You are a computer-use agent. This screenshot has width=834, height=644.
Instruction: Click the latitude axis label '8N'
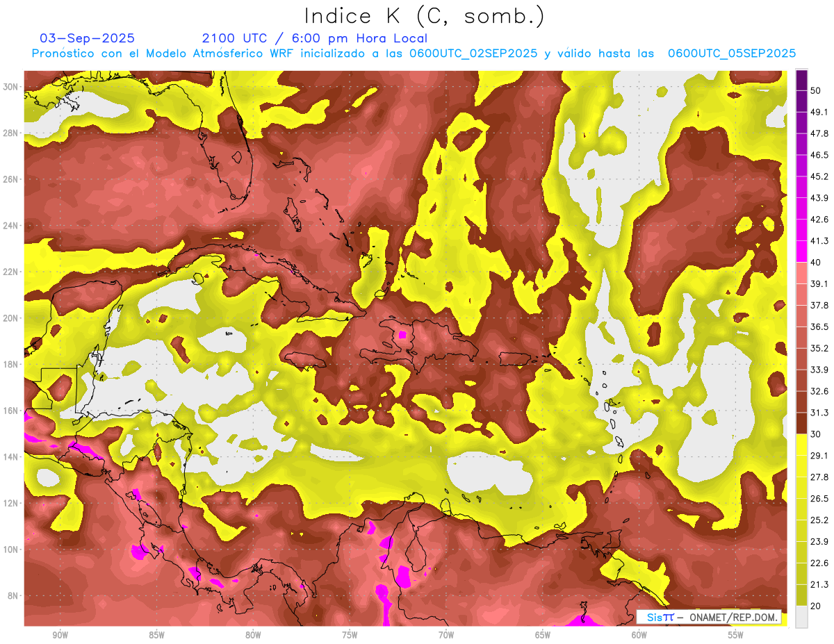pos(13,595)
